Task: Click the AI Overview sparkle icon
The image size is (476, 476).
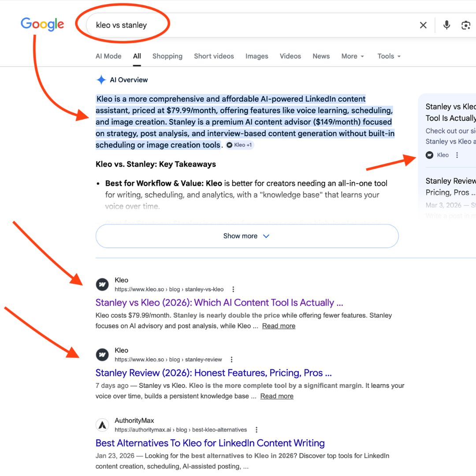Action: pos(101,80)
